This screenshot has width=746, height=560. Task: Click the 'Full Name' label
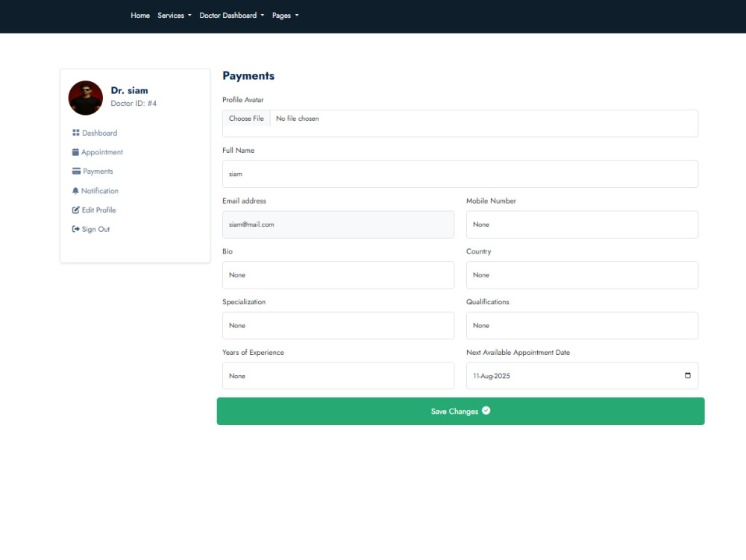pos(239,150)
